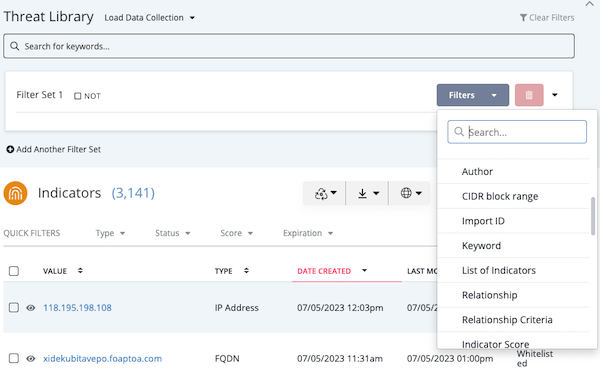This screenshot has height=372, width=600.
Task: Open the Status quick filter dropdown
Action: tap(173, 233)
